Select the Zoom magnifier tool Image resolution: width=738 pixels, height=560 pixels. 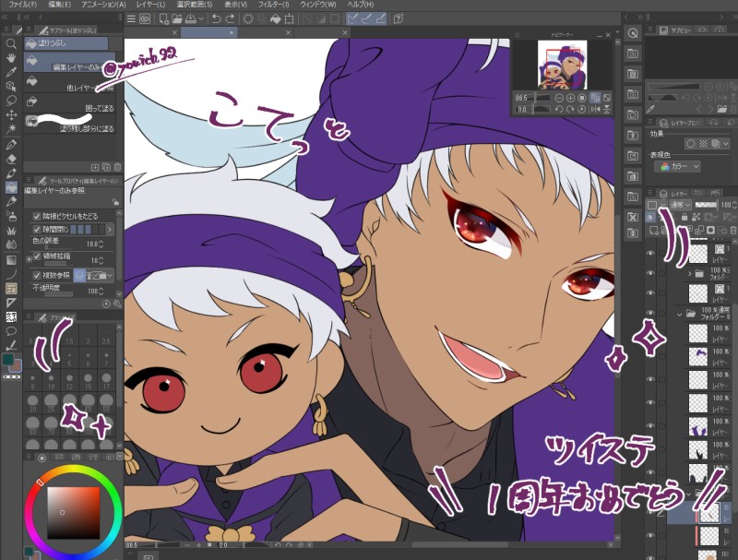(11, 43)
